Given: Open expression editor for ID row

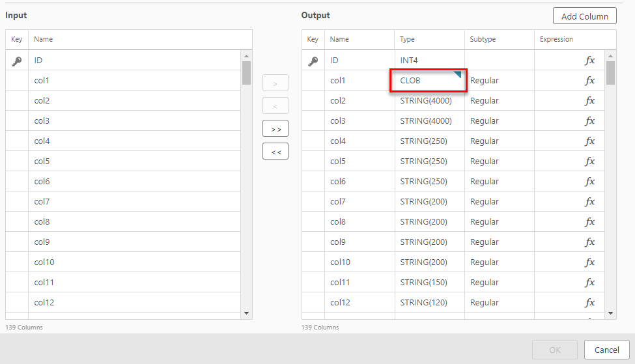Looking at the screenshot, I should pyautogui.click(x=589, y=61).
